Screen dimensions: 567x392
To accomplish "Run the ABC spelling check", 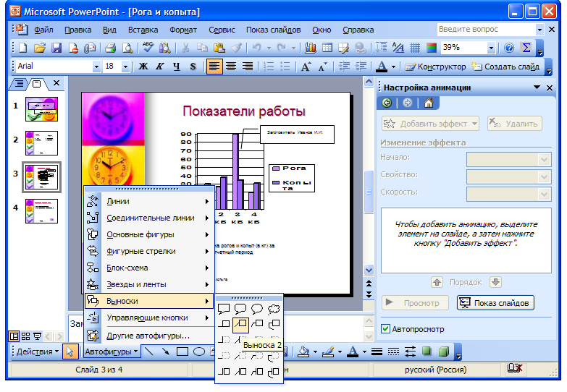I will tap(148, 47).
